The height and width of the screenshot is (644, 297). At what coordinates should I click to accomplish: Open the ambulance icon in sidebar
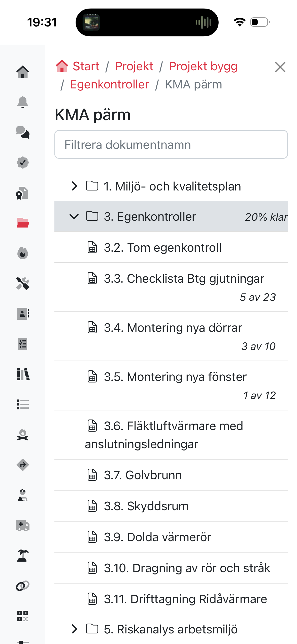pos(23,526)
